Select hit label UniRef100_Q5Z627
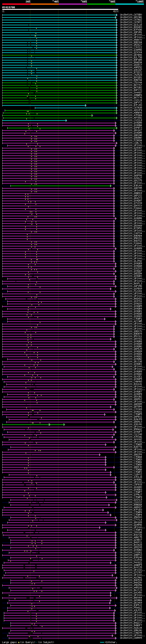The height and width of the screenshot is (644, 146). point(131,45)
